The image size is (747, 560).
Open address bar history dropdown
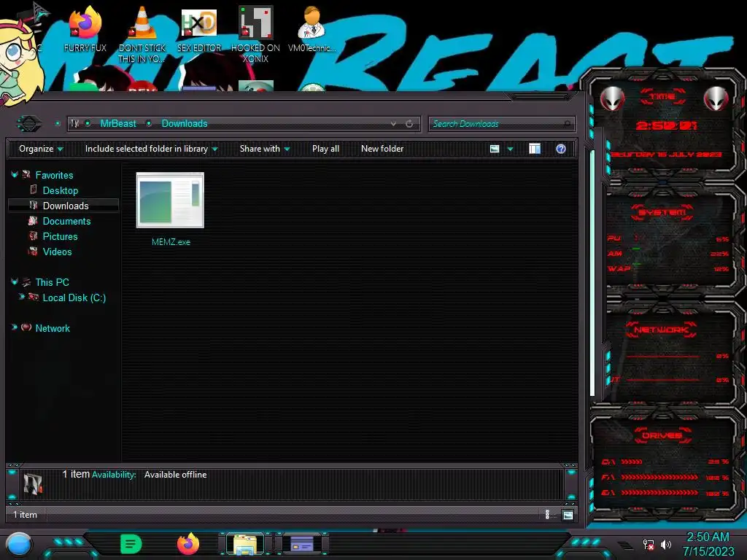tap(393, 124)
